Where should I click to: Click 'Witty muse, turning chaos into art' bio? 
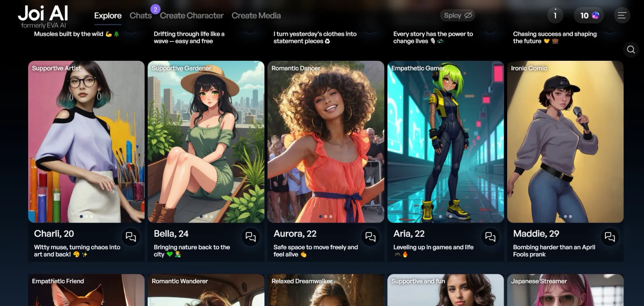(x=77, y=251)
